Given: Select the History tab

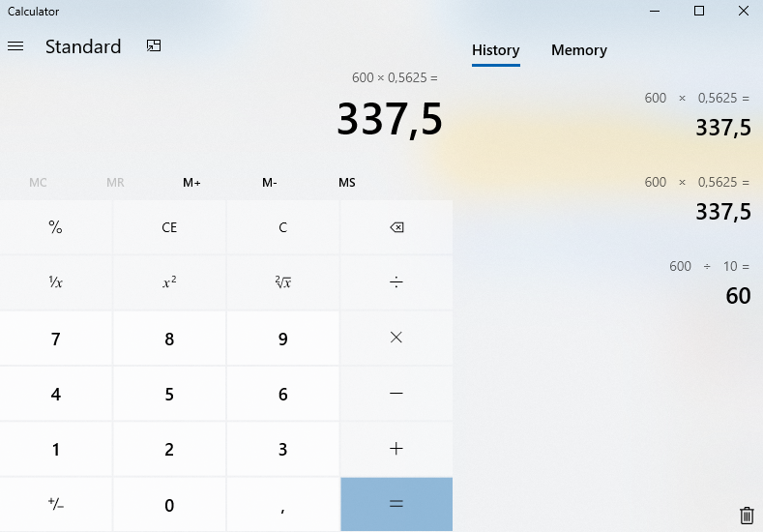Looking at the screenshot, I should pyautogui.click(x=495, y=50).
